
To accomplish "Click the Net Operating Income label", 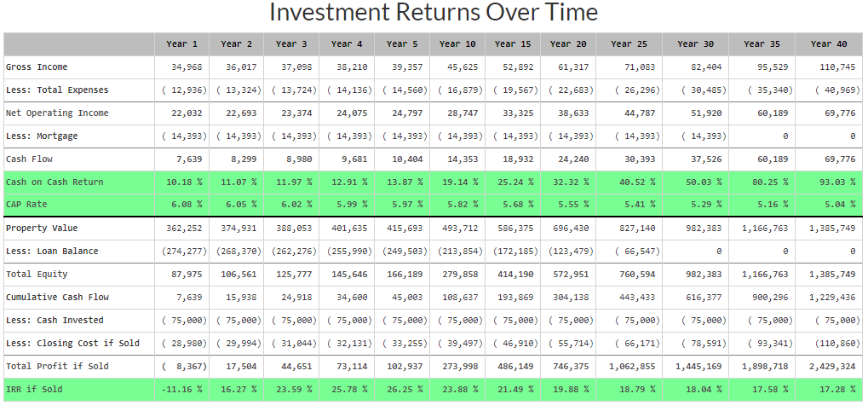I will 57,113.
